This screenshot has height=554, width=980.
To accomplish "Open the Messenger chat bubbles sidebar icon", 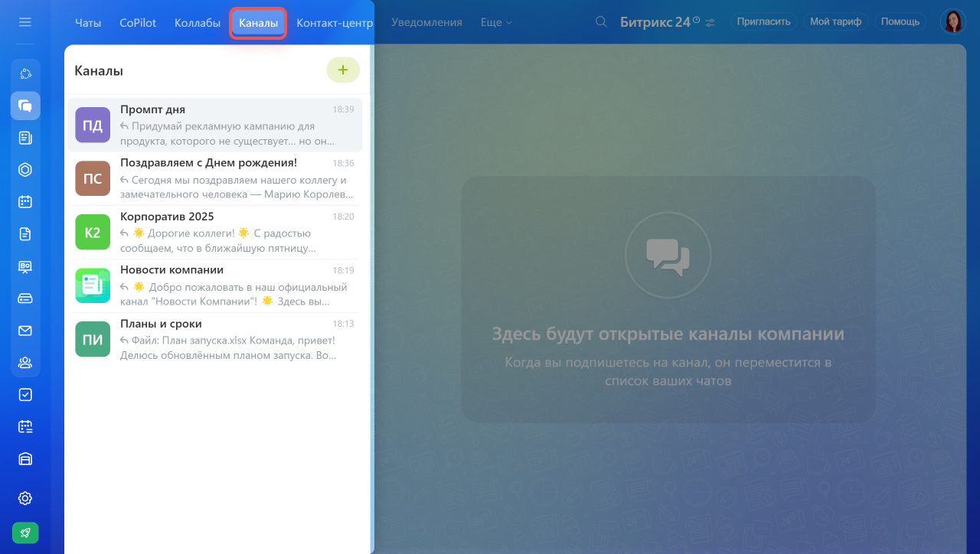I will 25,106.
